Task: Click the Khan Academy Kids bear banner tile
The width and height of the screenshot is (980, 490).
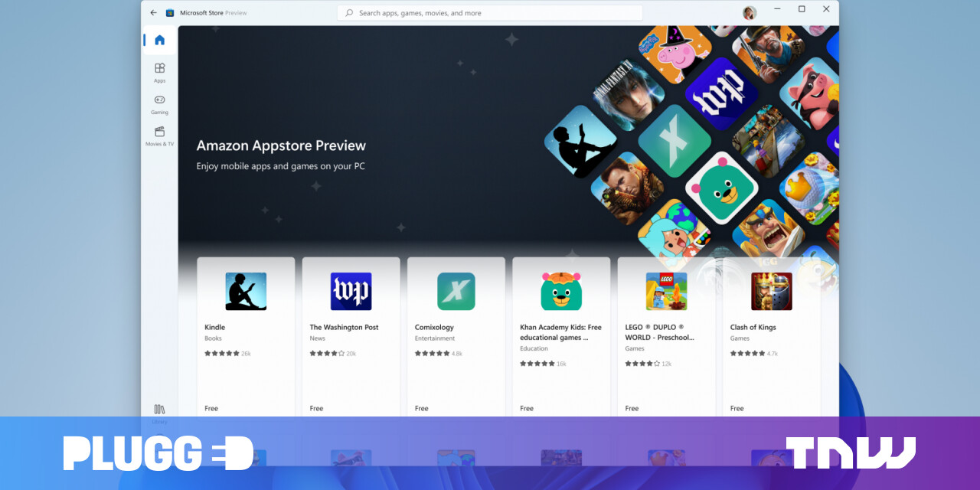Action: (720, 188)
